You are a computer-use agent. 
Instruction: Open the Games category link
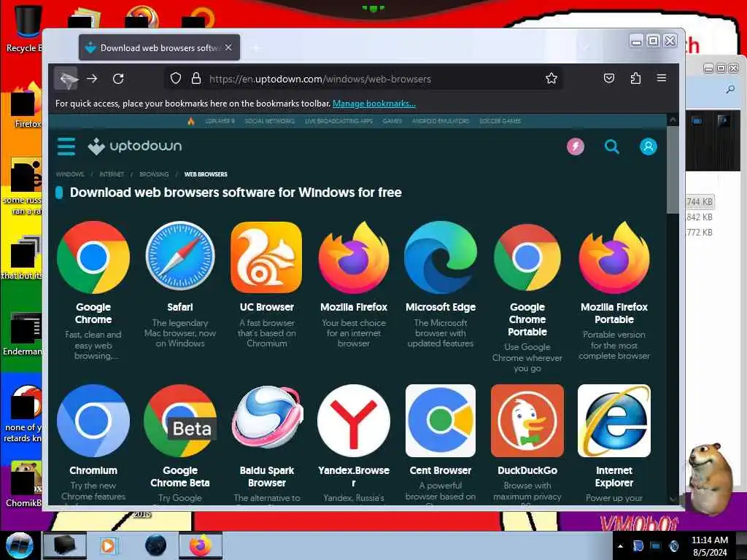(x=392, y=121)
